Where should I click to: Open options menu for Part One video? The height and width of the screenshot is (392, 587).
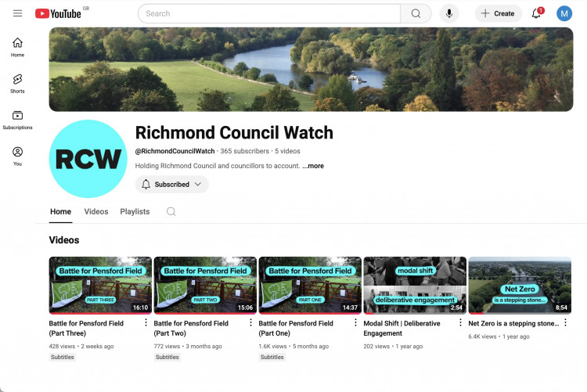pos(355,322)
